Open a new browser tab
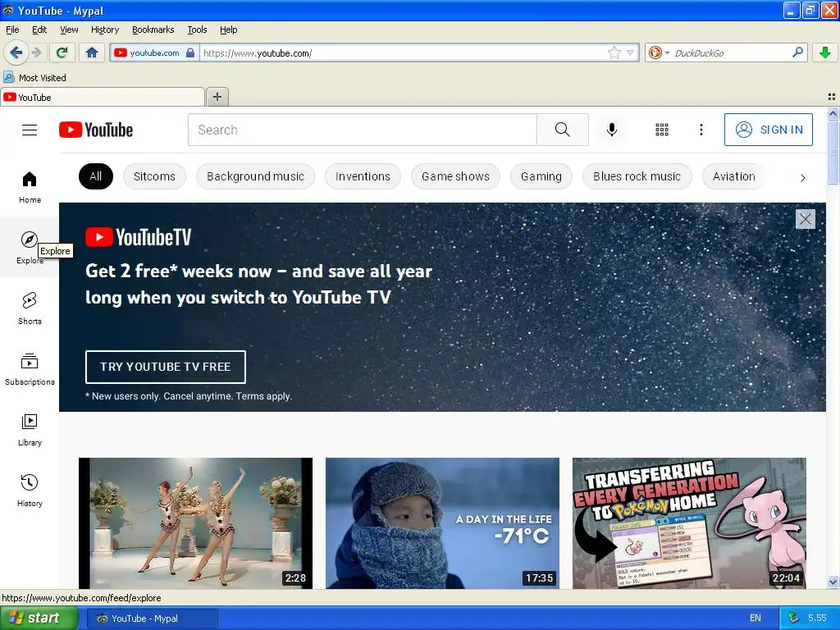Viewport: 840px width, 630px height. tap(217, 97)
